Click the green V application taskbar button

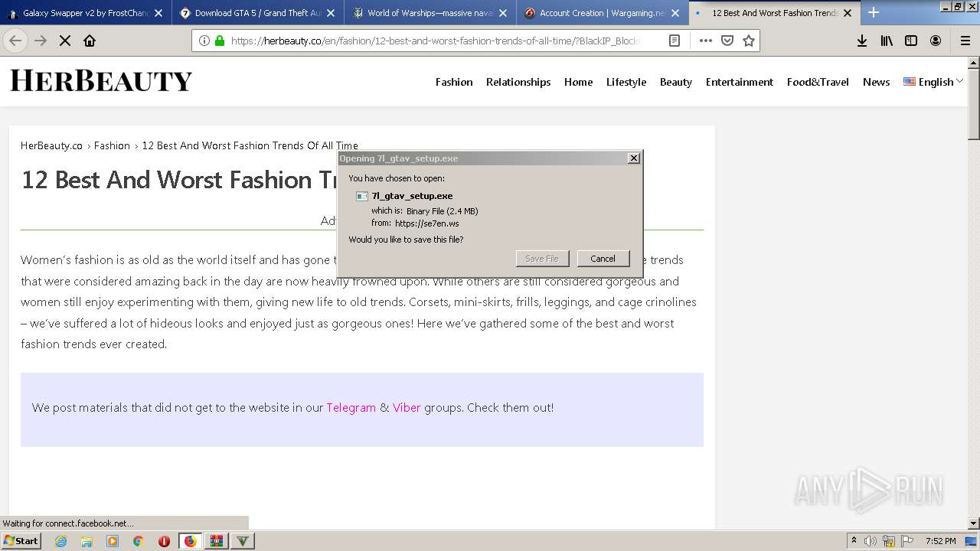tap(242, 541)
